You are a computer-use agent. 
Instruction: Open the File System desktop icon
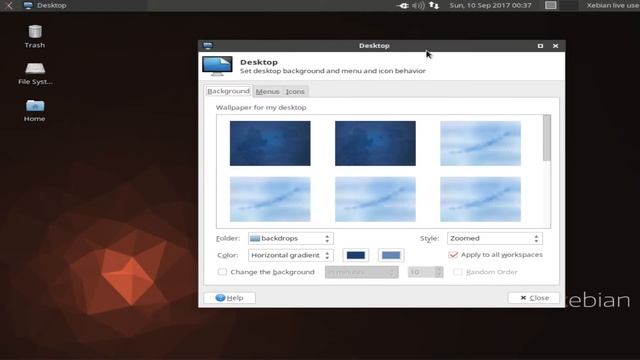[35, 73]
